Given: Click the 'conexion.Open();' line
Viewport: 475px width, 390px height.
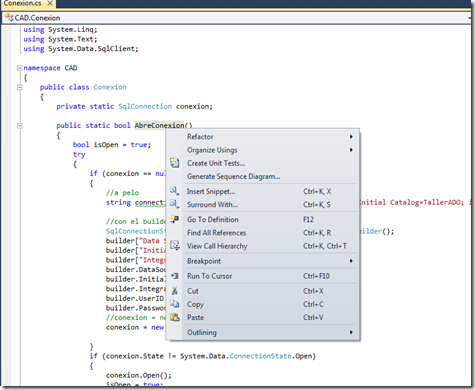Looking at the screenshot, I should pos(139,375).
